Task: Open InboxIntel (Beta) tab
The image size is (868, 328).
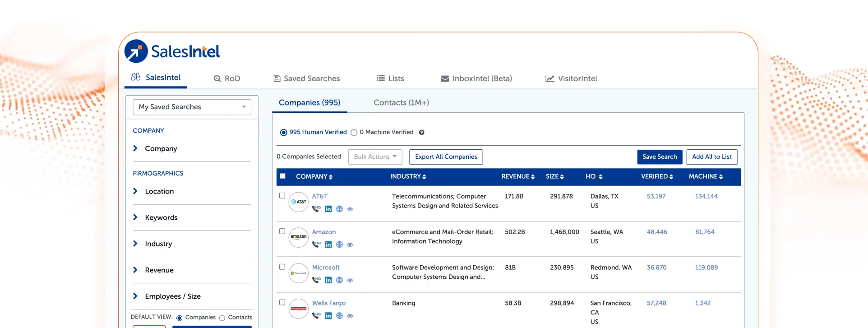Action: point(476,79)
